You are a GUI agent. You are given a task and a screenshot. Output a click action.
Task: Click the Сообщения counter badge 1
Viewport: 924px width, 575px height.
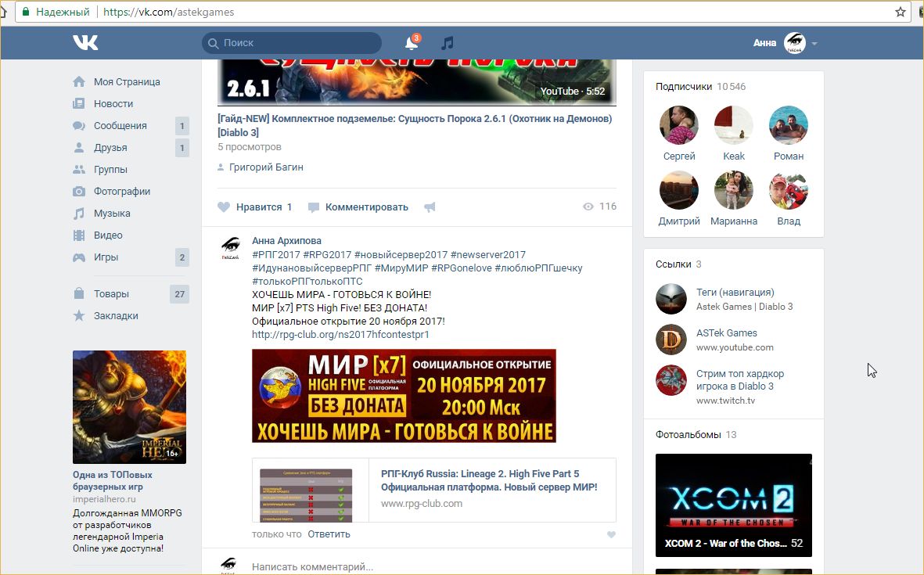182,125
